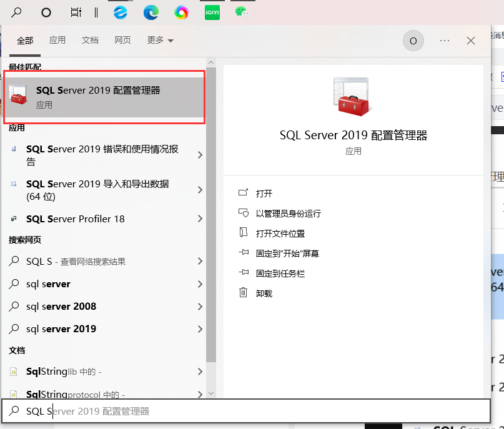Open SqlStringlib document result
Viewport: 504px width, 429px height.
point(102,372)
